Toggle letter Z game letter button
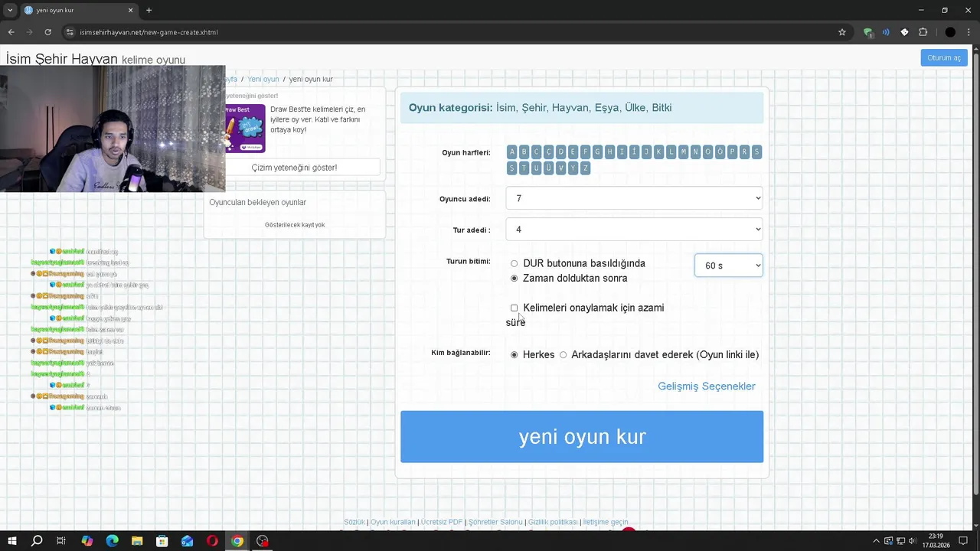 pyautogui.click(x=586, y=168)
